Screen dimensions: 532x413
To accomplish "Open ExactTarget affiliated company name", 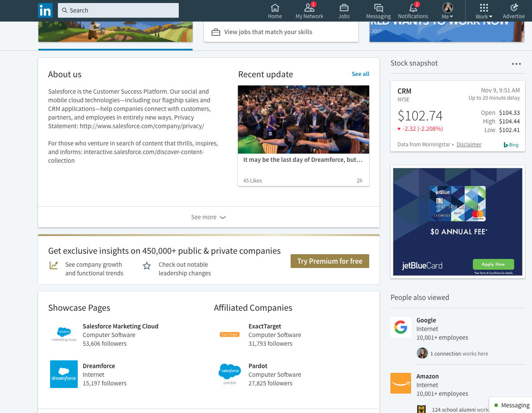I will tap(265, 326).
